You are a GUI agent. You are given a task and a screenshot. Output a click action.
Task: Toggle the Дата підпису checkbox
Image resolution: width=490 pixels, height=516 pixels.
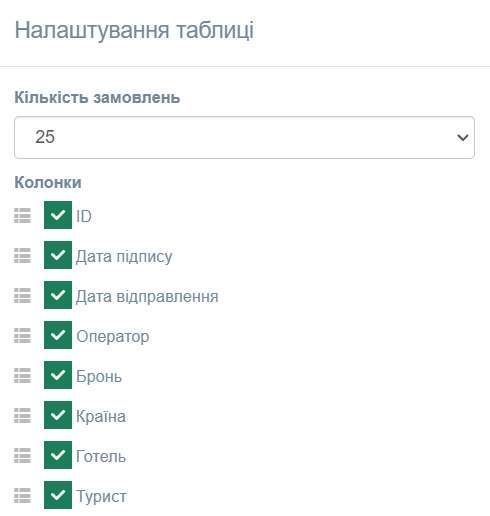pos(58,255)
